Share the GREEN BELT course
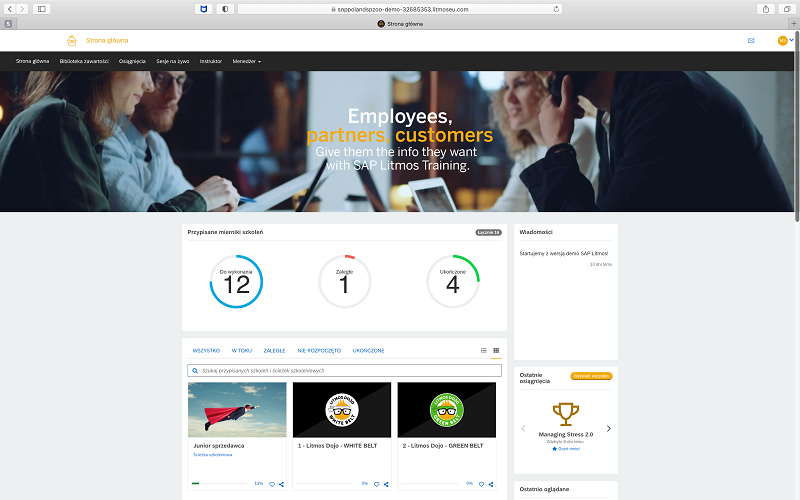The image size is (800, 500). pos(491,484)
